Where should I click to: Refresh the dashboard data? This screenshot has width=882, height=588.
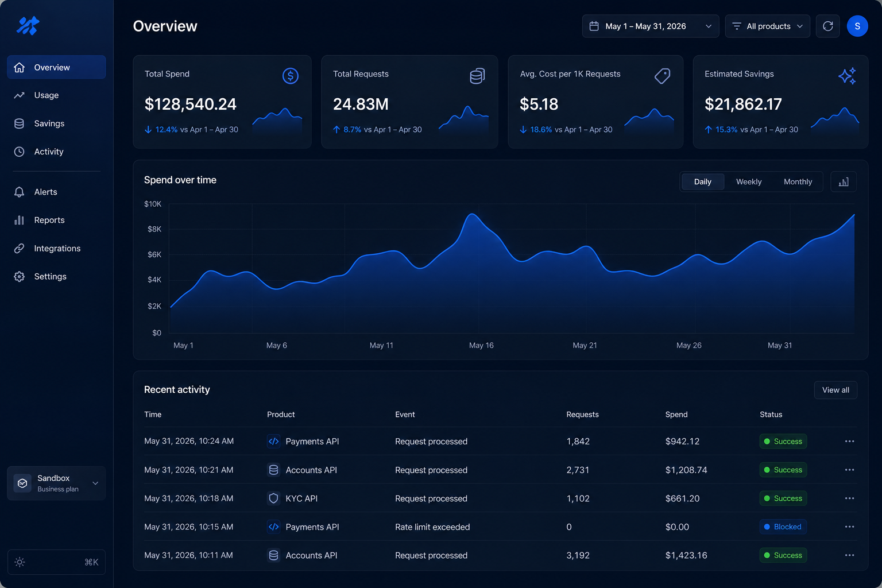[x=828, y=26]
